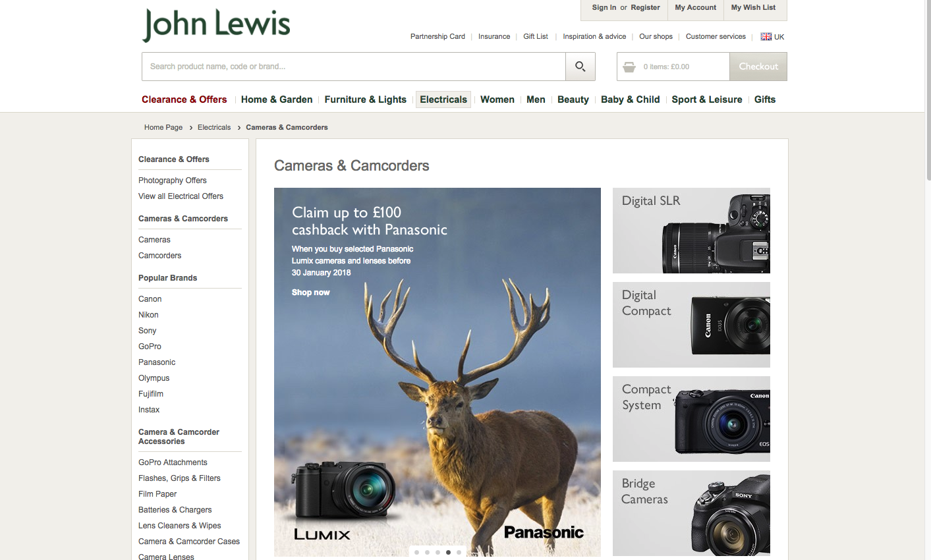This screenshot has height=560, width=931.
Task: Open Photography Offers in sidebar
Action: point(173,181)
